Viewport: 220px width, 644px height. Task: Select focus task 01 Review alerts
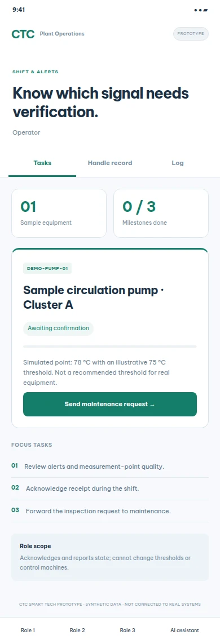pos(110,467)
